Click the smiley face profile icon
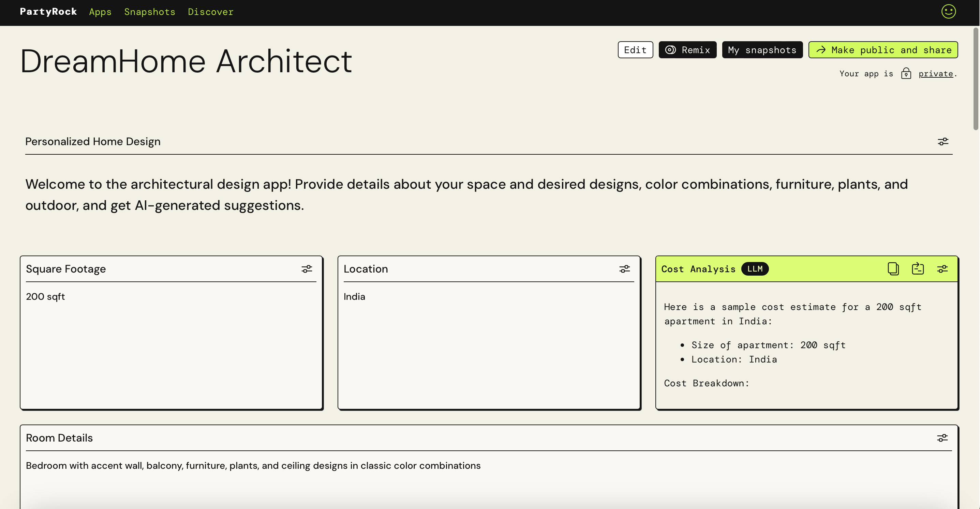Screen dimensions: 980x509 [x=948, y=11]
